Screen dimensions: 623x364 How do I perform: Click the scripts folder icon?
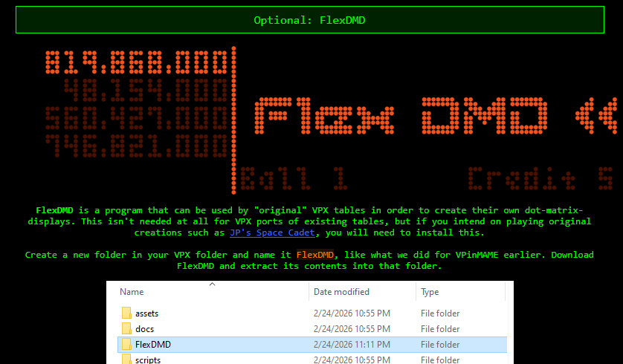click(x=126, y=360)
